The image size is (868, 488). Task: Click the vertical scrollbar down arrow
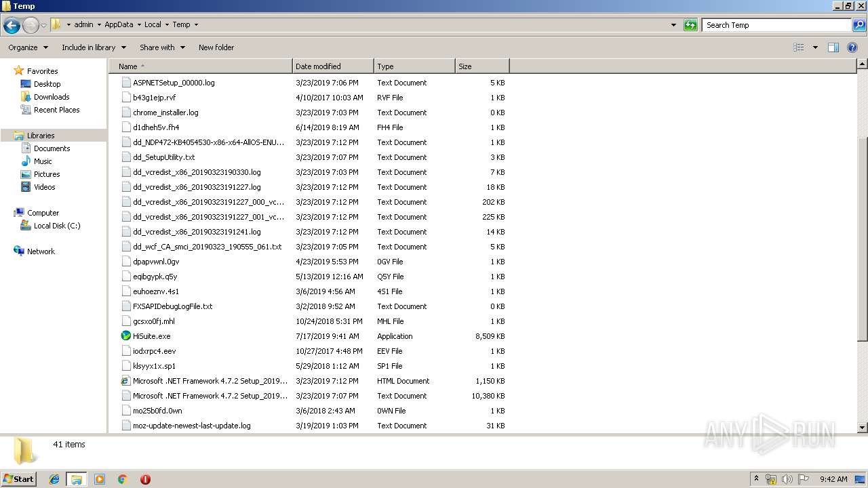click(x=863, y=428)
